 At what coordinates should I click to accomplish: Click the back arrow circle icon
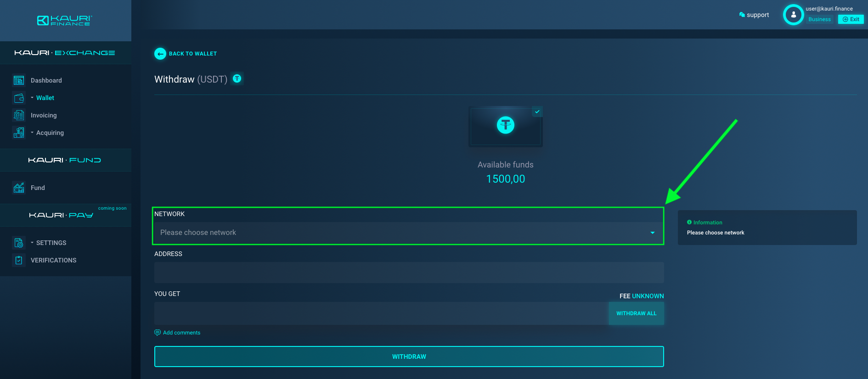click(x=160, y=54)
